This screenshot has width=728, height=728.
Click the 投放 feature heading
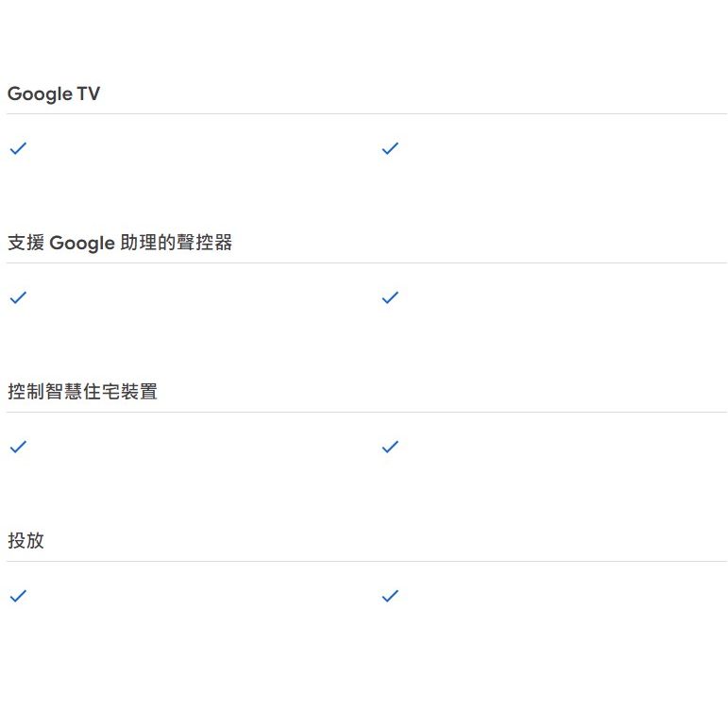click(x=26, y=540)
